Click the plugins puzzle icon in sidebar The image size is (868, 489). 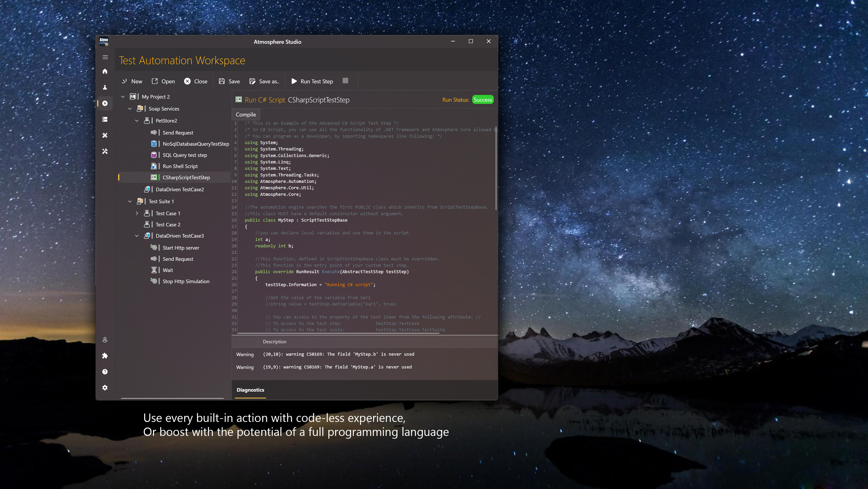(105, 356)
